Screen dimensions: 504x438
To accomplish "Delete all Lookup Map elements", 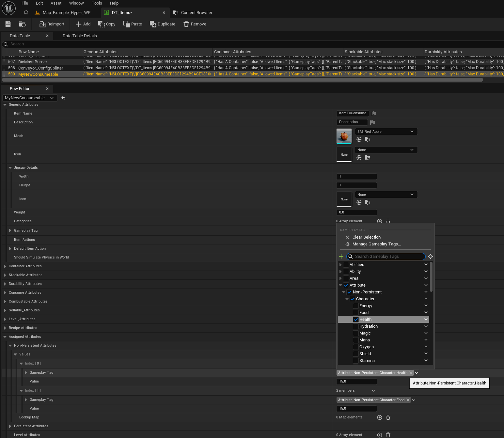I will (388, 417).
